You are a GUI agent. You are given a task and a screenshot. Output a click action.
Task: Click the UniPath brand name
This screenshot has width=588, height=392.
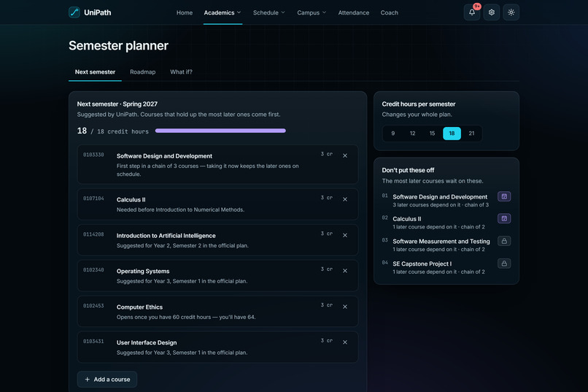click(98, 12)
